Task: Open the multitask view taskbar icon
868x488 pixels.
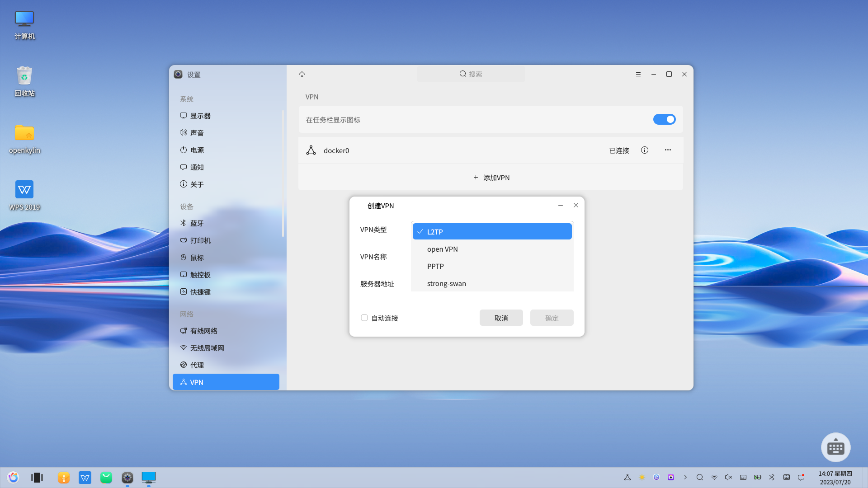Action: (x=37, y=478)
